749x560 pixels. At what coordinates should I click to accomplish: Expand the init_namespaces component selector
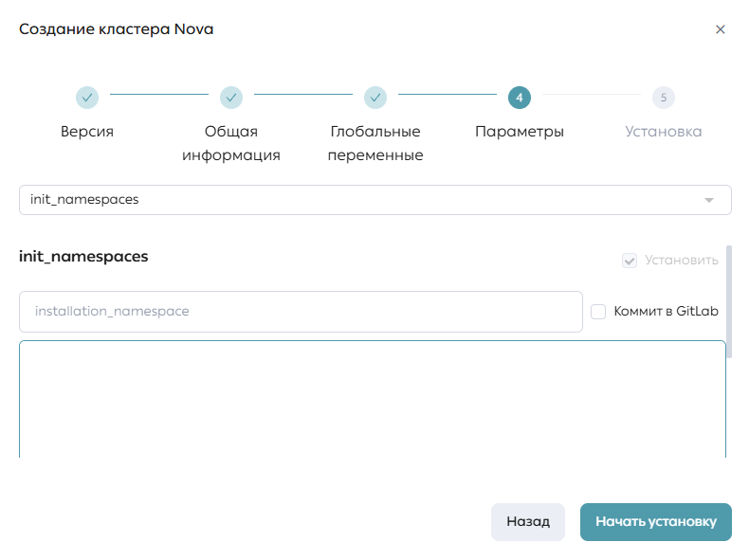point(375,200)
